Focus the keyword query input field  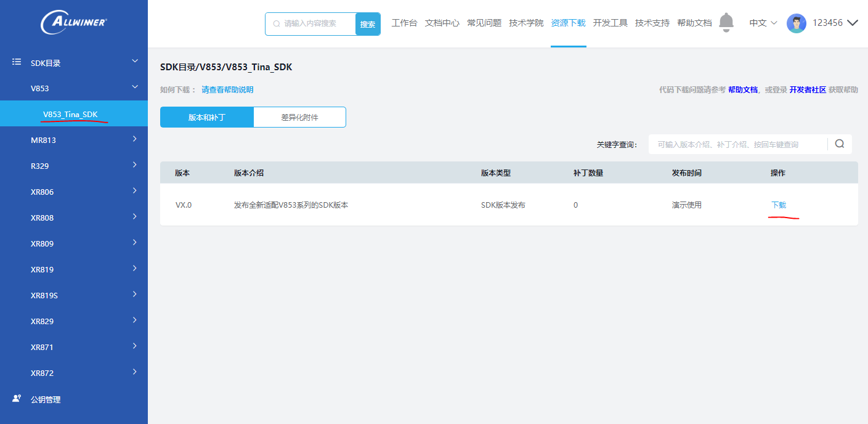[x=737, y=144]
